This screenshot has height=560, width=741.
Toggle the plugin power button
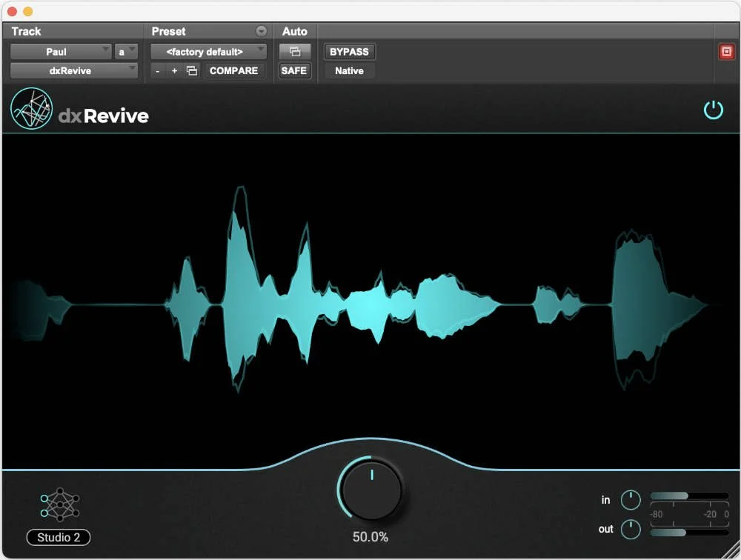click(x=714, y=109)
